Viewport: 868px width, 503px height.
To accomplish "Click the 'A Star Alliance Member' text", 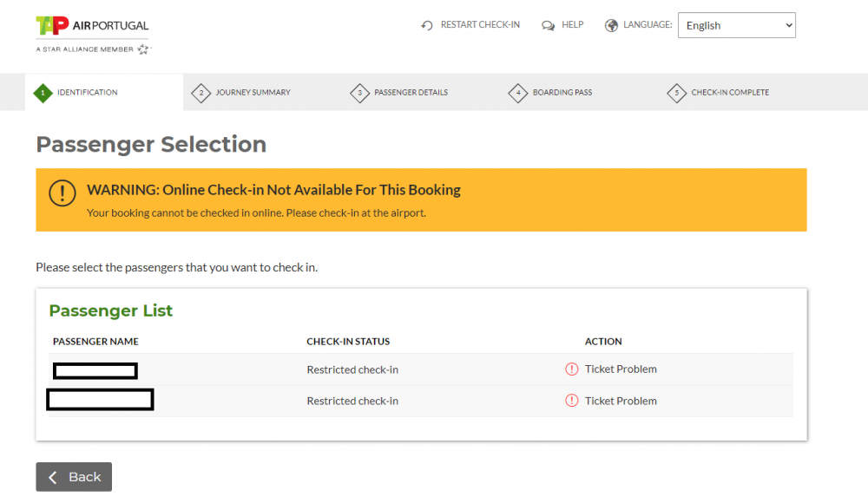I will pos(85,49).
